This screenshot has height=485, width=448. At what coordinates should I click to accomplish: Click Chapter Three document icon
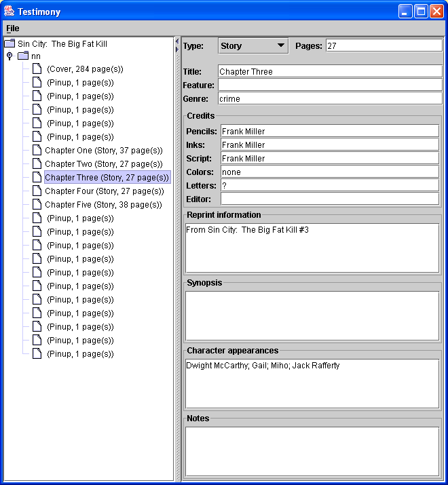tap(37, 178)
